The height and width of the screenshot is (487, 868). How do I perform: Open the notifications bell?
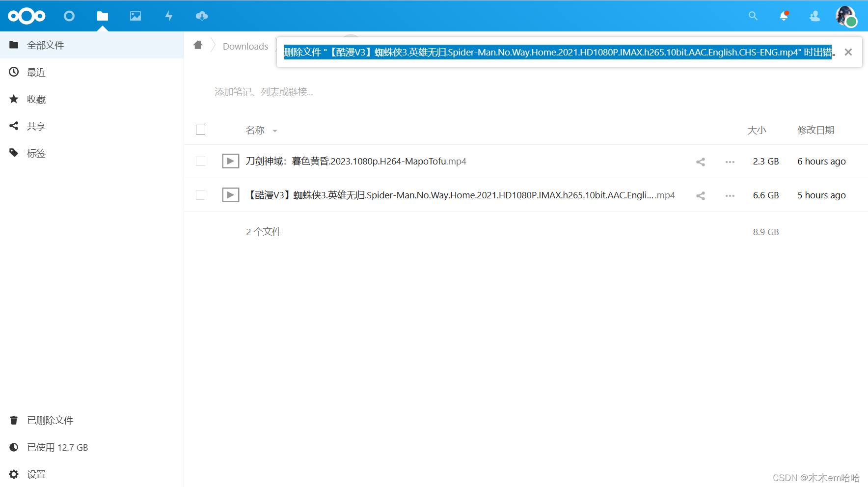tap(784, 16)
